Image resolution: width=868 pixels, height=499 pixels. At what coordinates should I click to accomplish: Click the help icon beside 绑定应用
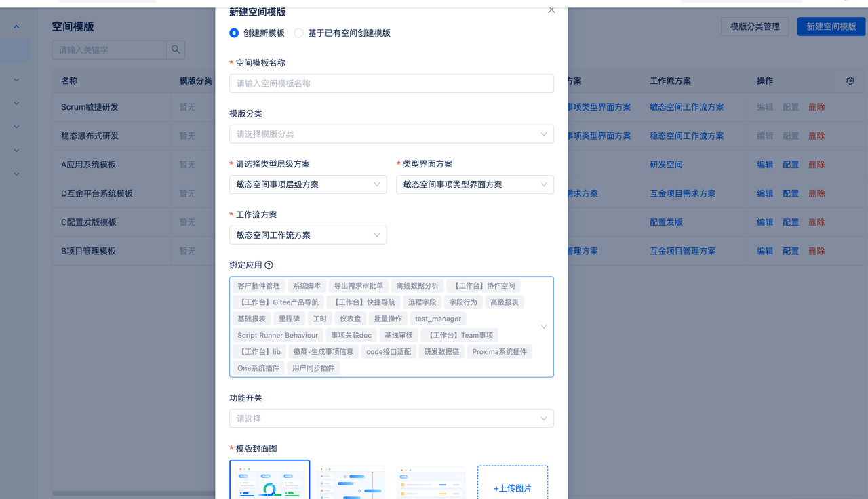tap(269, 265)
